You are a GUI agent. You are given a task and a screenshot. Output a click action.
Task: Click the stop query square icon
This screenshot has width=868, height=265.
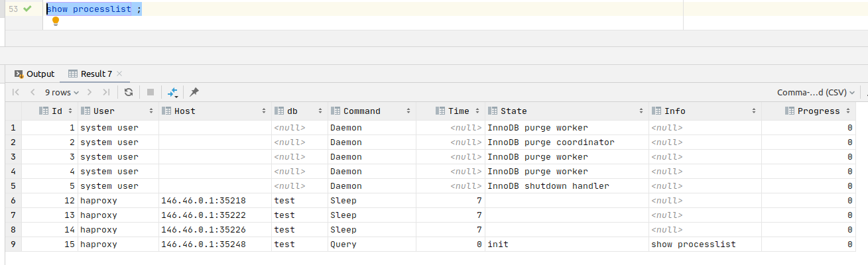(151, 92)
